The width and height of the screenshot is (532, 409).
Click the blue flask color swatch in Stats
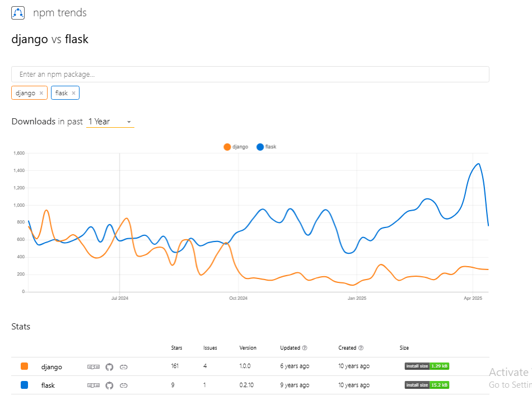[x=24, y=385]
